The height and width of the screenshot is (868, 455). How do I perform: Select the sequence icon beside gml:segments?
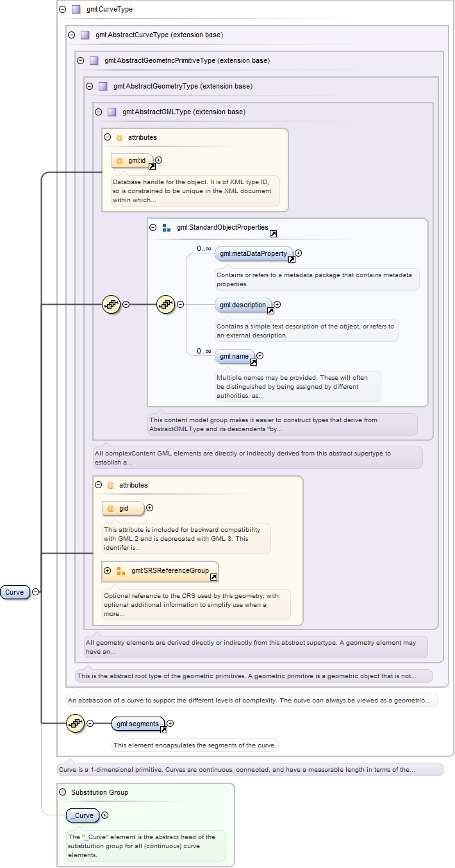(x=76, y=724)
